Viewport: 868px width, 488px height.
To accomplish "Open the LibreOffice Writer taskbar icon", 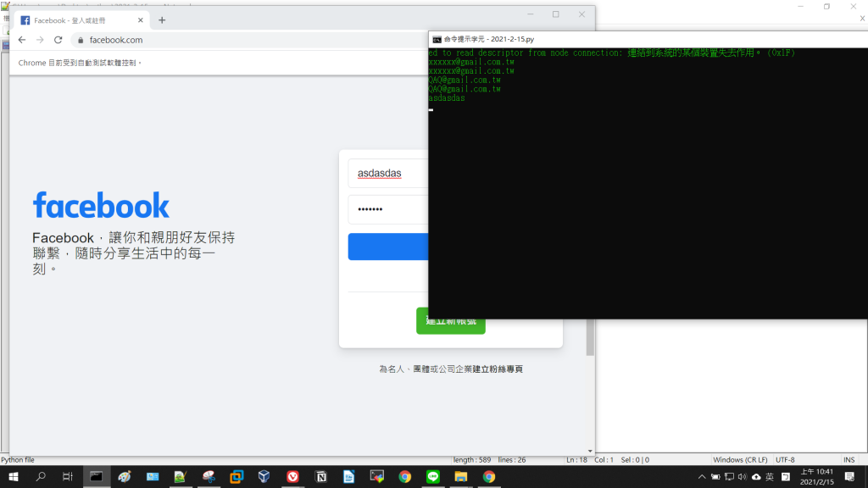I will (x=348, y=476).
